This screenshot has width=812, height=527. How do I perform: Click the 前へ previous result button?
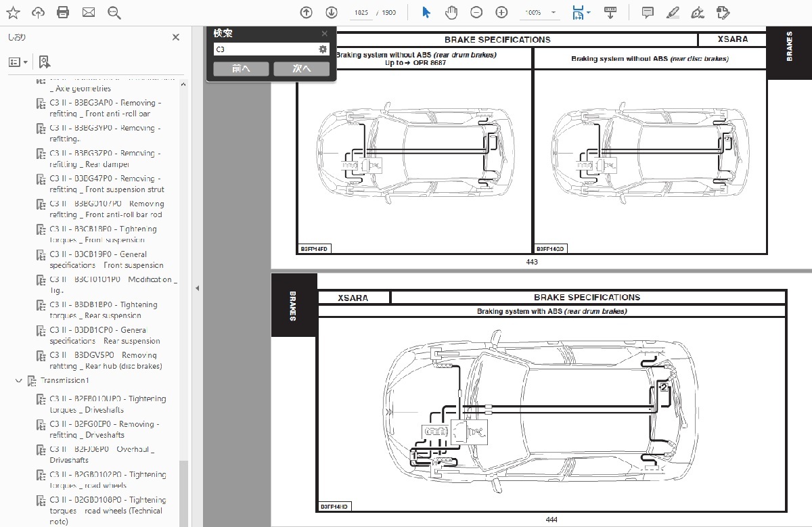[241, 69]
